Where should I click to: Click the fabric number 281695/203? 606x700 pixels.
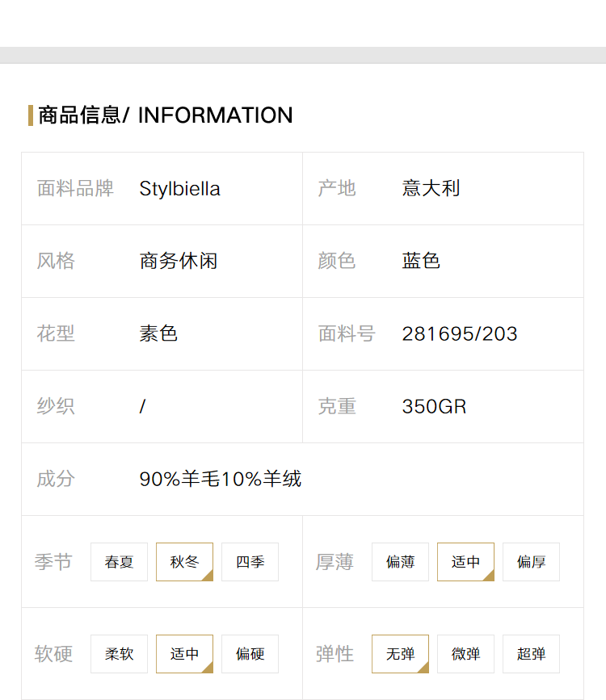tap(460, 334)
